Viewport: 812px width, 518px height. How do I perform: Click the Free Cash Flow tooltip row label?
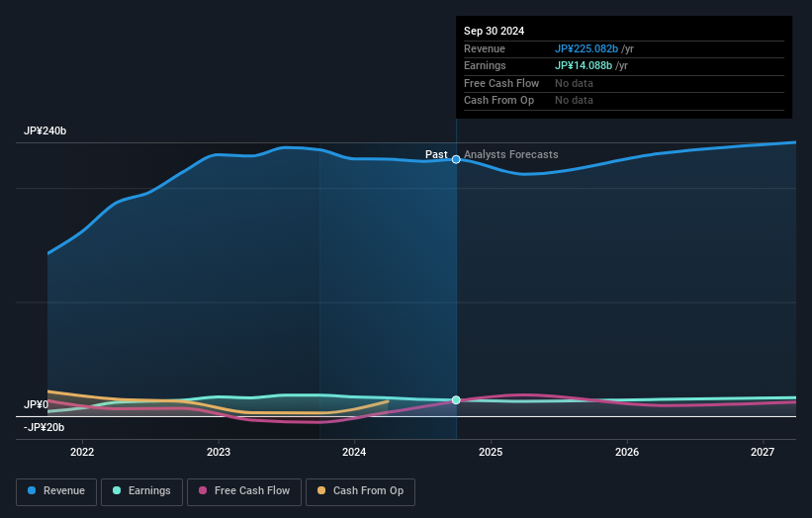coord(501,83)
